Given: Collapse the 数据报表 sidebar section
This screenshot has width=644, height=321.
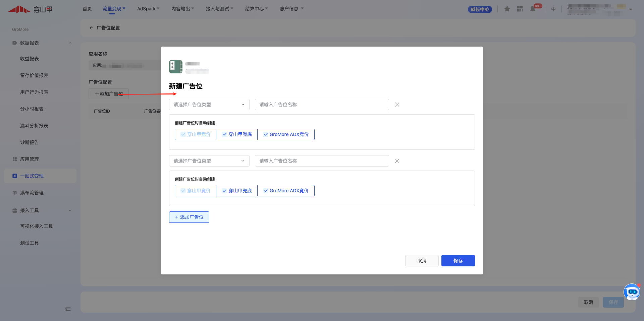Looking at the screenshot, I should 70,43.
